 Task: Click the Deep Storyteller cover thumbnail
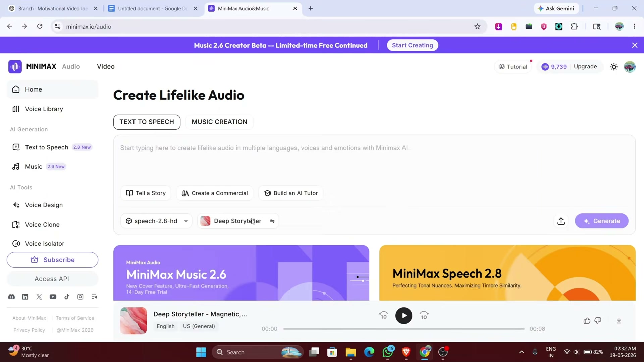pos(133,321)
